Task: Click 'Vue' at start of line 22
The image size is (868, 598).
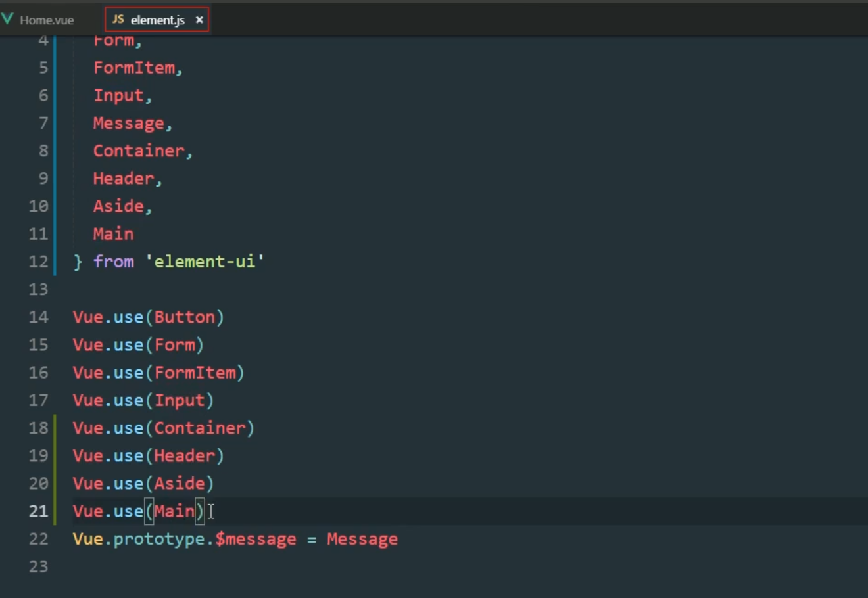Action: tap(88, 539)
